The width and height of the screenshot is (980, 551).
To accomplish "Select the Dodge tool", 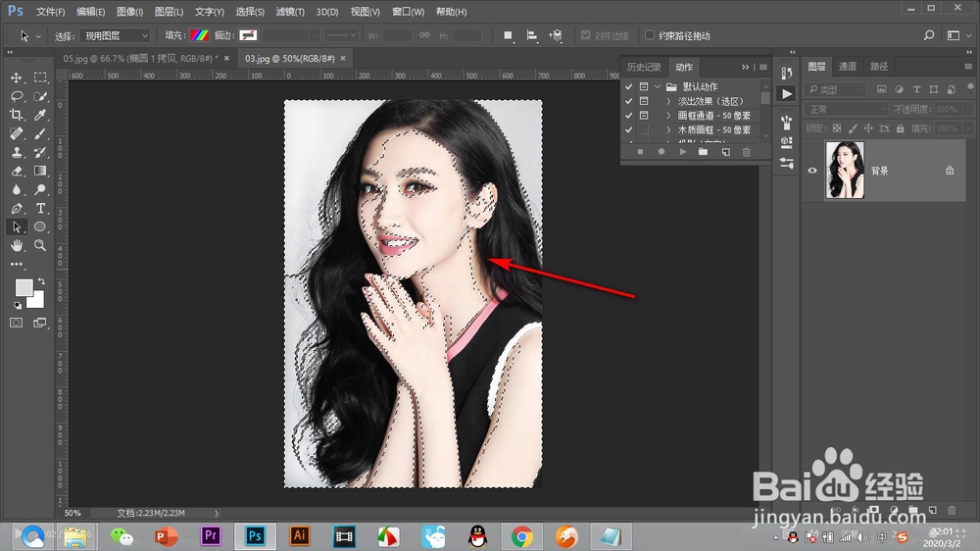I will point(40,189).
